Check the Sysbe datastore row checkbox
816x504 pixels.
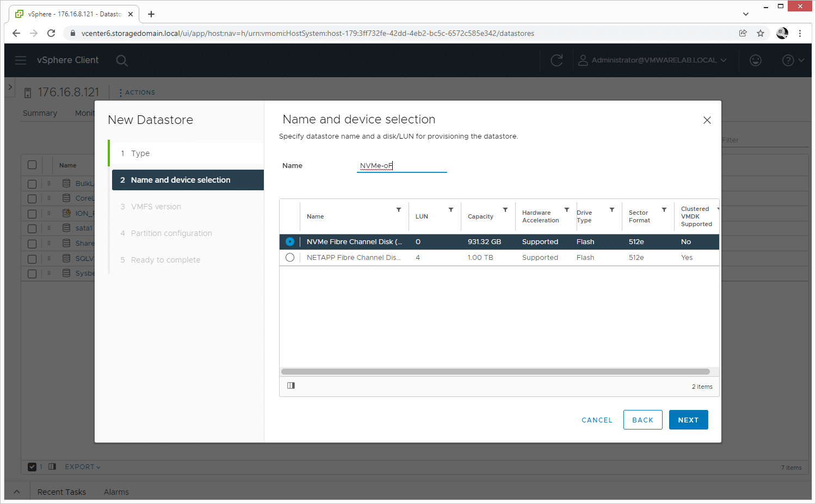32,273
